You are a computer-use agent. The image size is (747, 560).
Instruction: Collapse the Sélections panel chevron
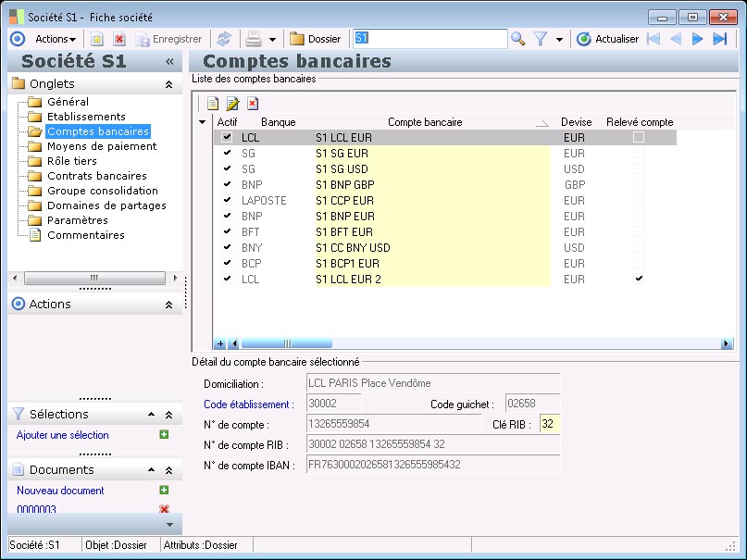[168, 415]
